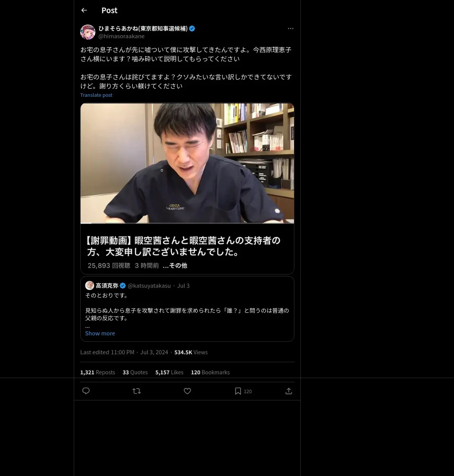Like the post with heart icon
Viewport: 454px width, 476px height.
point(187,391)
